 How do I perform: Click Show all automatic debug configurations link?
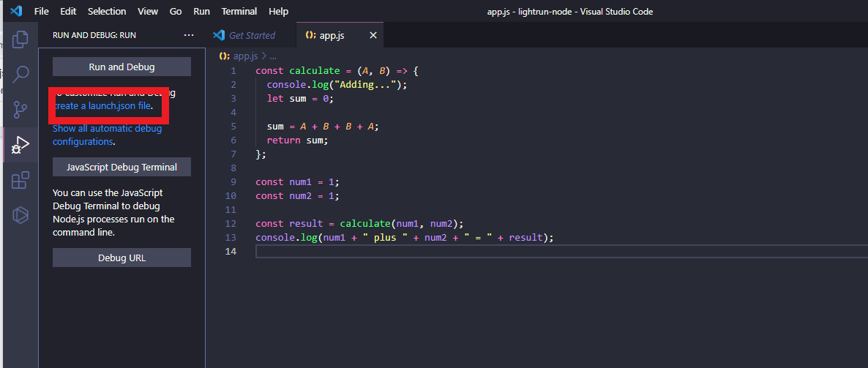(x=108, y=135)
